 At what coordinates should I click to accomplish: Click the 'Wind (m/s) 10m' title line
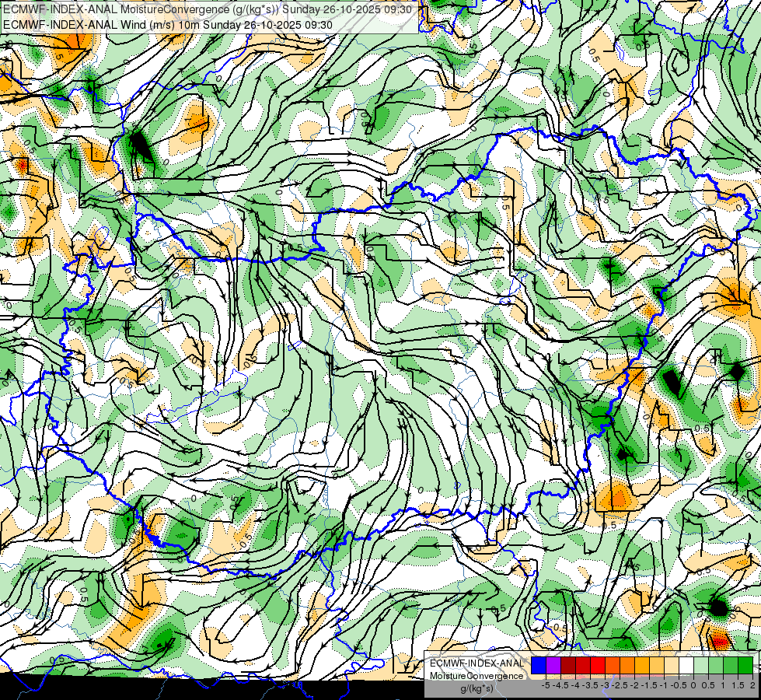coord(167,24)
